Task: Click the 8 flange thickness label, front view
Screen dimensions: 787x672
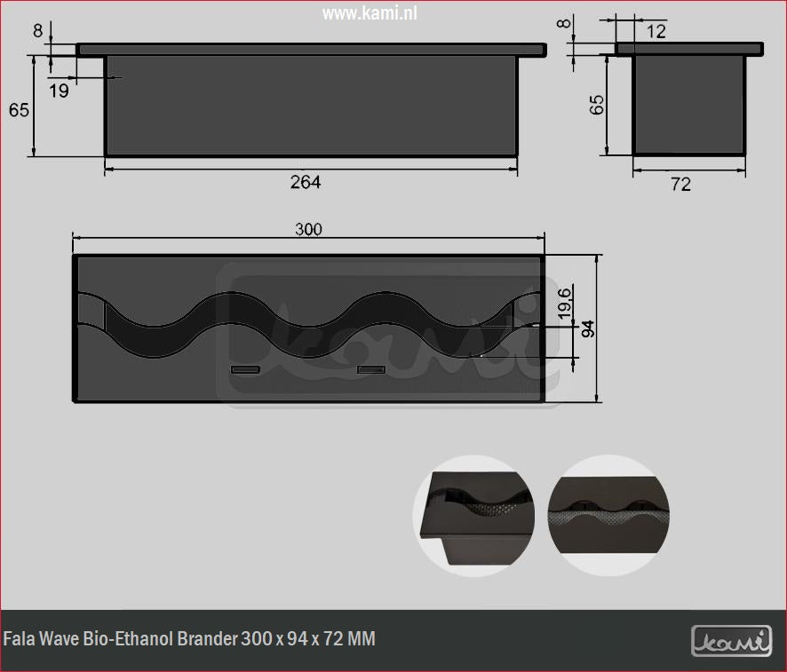Action: pos(37,30)
